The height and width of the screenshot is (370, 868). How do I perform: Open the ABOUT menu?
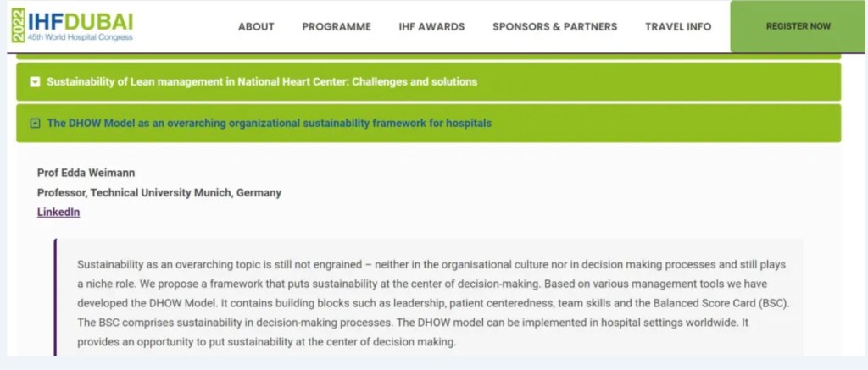[256, 26]
